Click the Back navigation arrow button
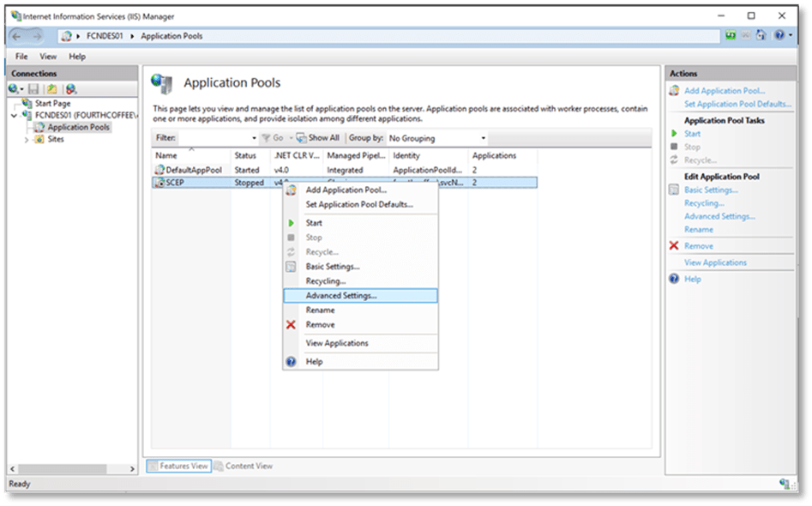Screen dimensions: 812x506 [x=17, y=37]
